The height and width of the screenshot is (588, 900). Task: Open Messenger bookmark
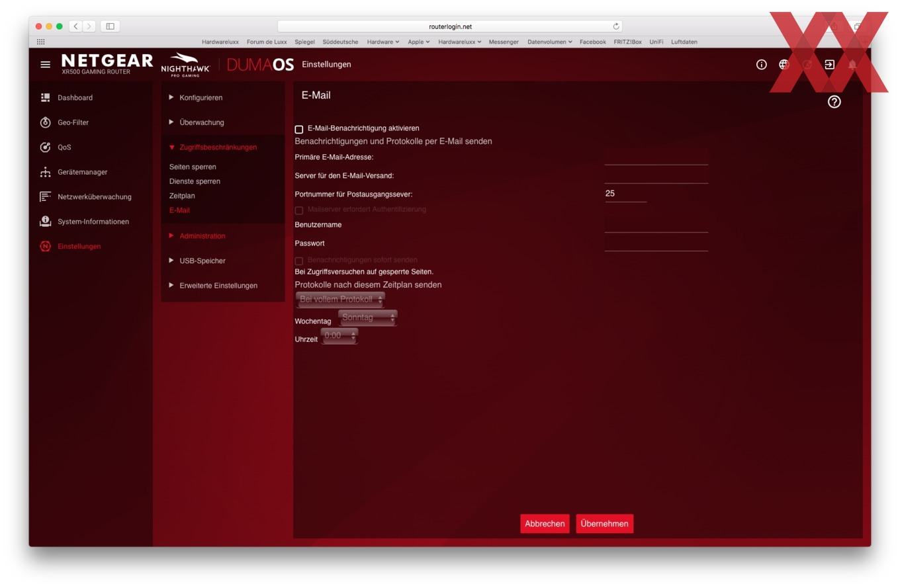click(x=504, y=42)
